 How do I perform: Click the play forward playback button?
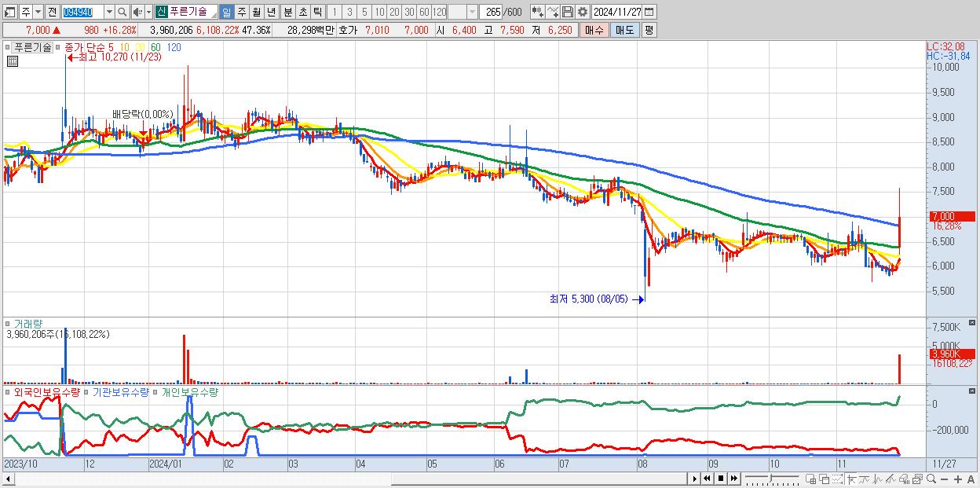point(694,479)
